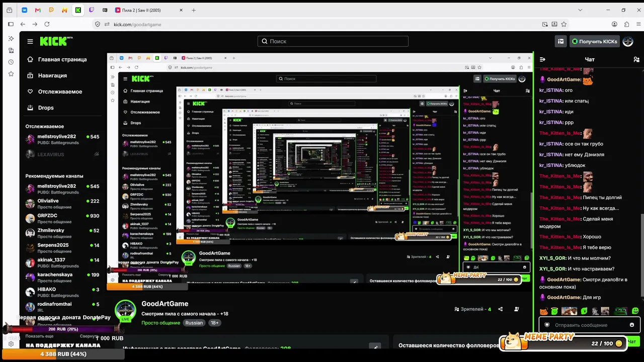
Task: Click the stream video player
Action: coord(319,171)
